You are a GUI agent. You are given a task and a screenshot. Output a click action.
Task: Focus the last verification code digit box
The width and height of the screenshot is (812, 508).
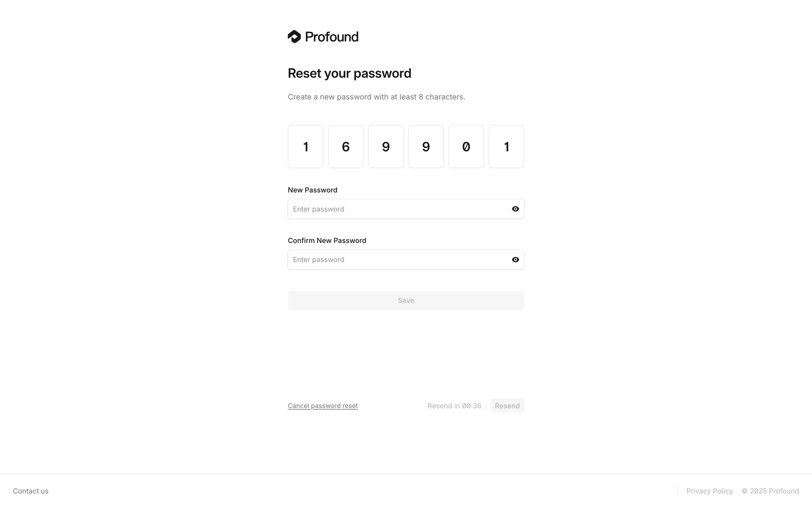tap(506, 146)
